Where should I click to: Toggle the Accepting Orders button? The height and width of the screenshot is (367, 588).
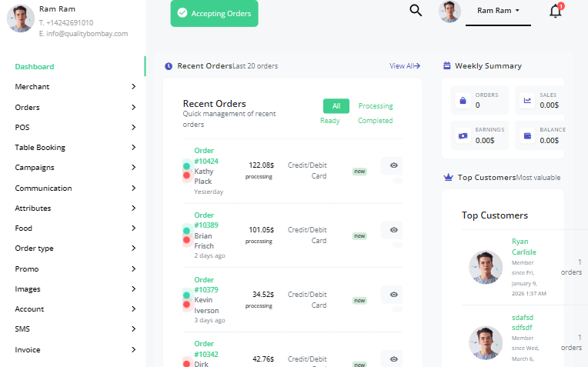tap(214, 14)
